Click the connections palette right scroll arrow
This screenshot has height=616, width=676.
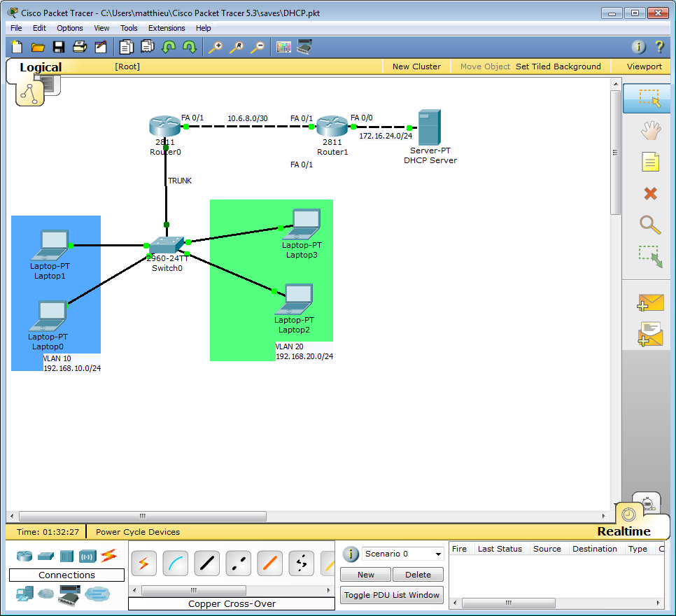click(x=329, y=590)
